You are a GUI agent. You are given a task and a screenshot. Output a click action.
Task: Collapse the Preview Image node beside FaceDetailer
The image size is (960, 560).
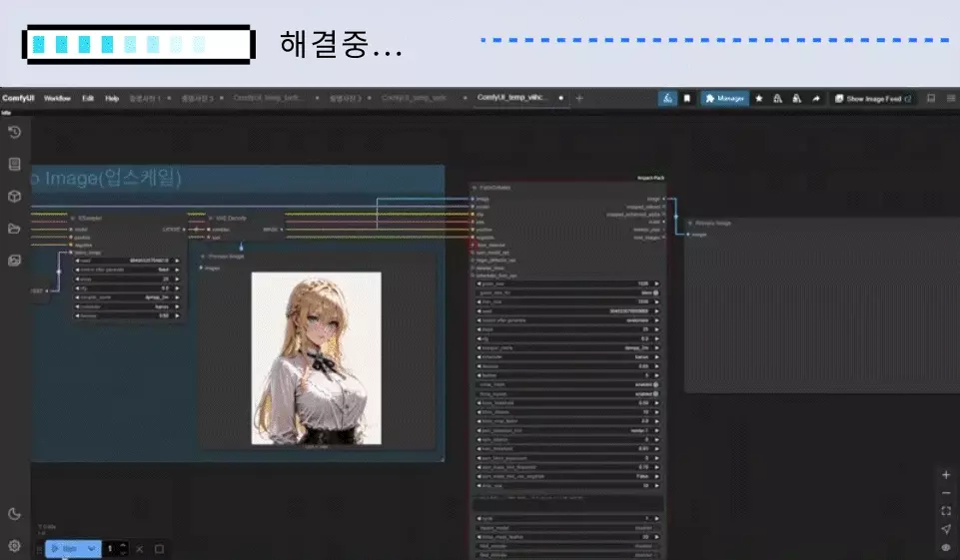click(690, 223)
